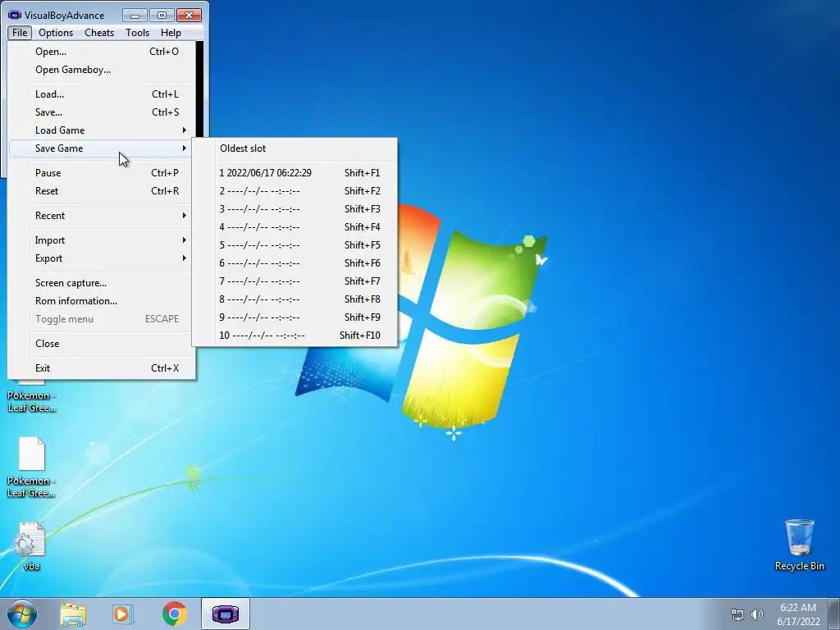Open the Help menu
This screenshot has width=840, height=630.
point(171,33)
